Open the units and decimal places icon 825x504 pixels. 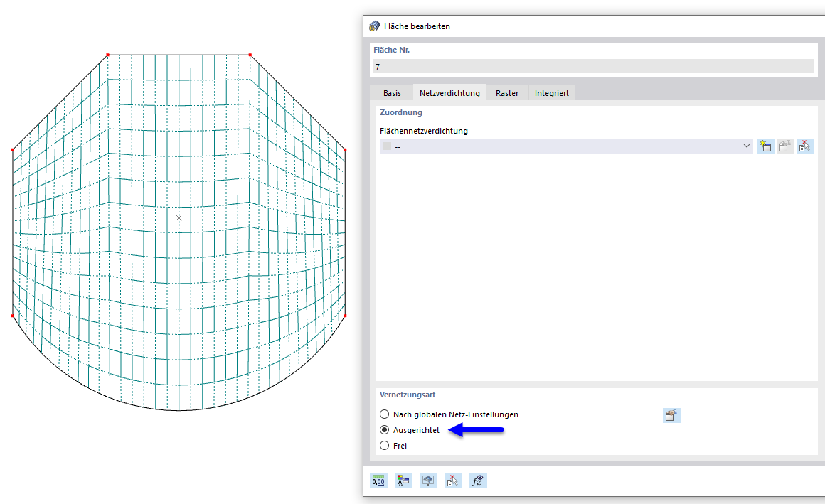tap(378, 481)
